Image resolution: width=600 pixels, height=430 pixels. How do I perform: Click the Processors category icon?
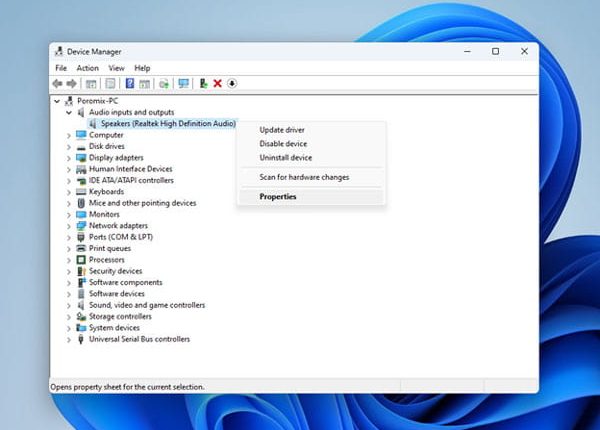81,260
